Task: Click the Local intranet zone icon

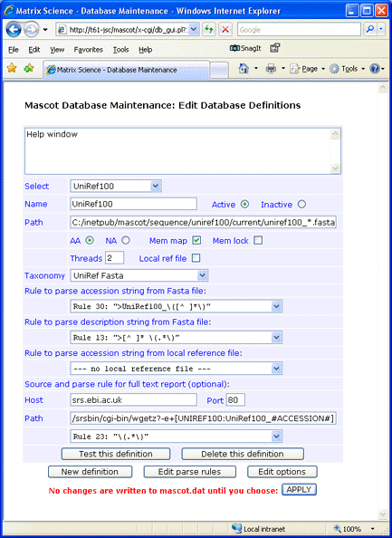Action: coord(236,528)
